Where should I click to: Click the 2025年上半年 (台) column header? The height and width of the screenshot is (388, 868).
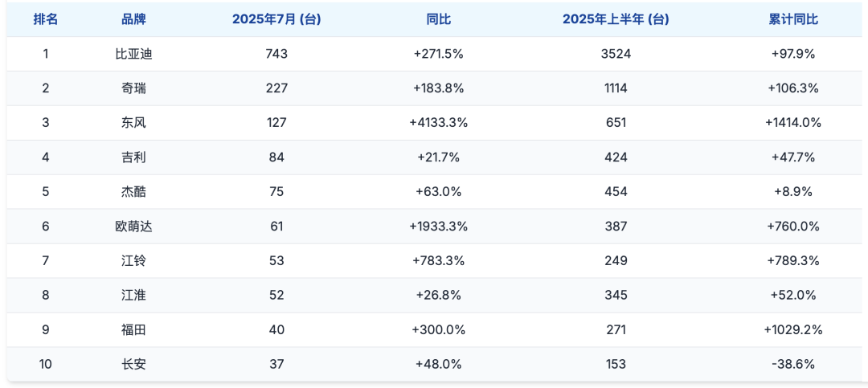point(616,19)
